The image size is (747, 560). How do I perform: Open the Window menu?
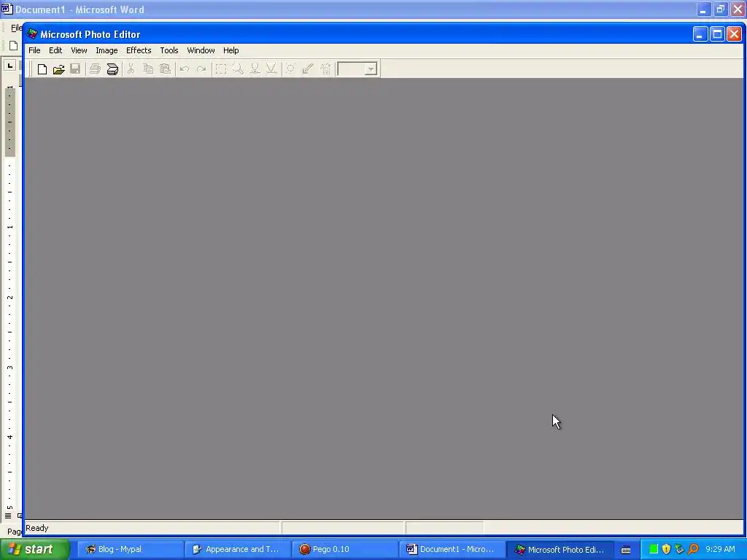click(x=201, y=50)
